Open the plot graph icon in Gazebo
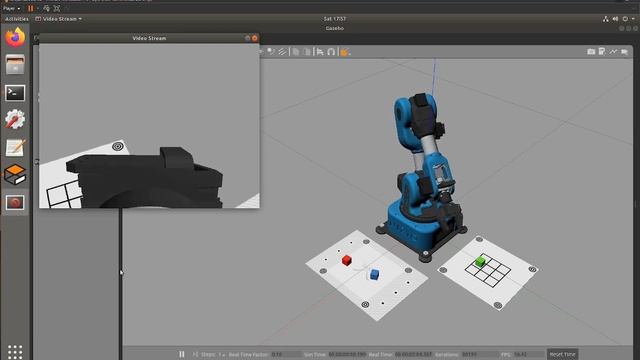 point(613,51)
